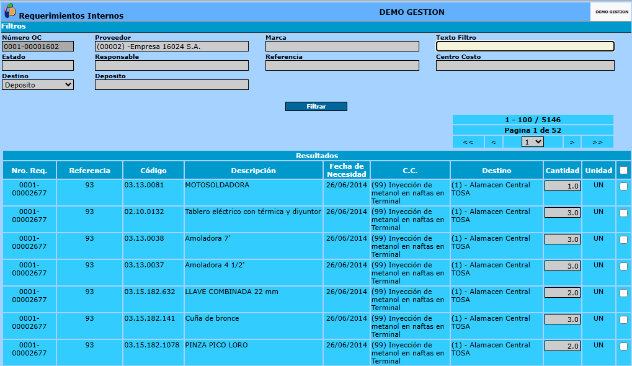Click the Deposito filter input field

click(x=172, y=85)
